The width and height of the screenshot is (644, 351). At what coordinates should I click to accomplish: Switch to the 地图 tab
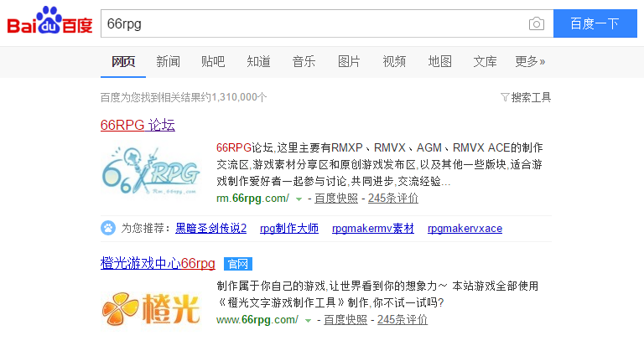tap(440, 62)
